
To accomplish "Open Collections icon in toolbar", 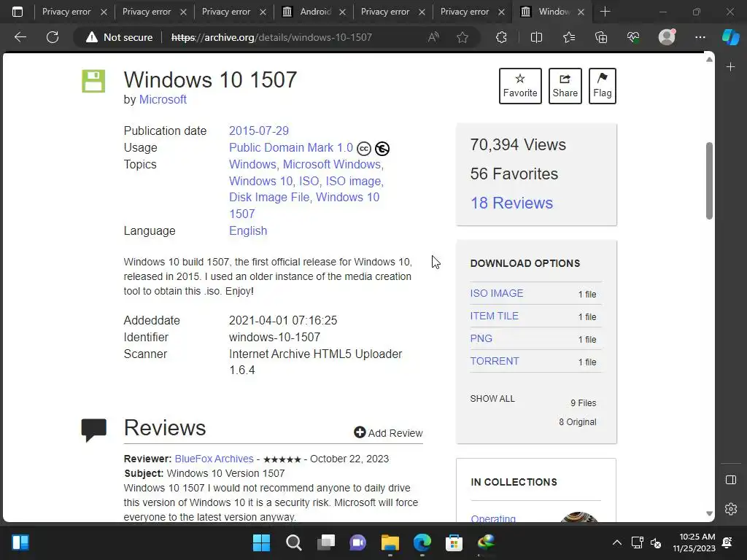I will 601,37.
